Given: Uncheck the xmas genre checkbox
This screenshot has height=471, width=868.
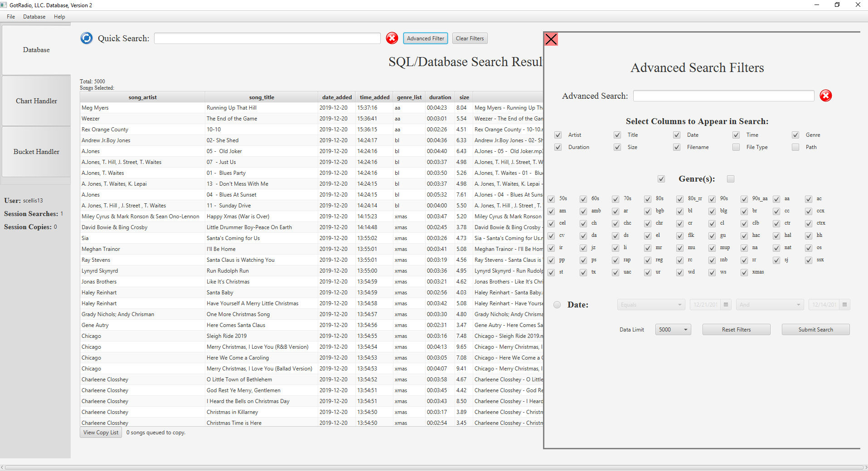Looking at the screenshot, I should pyautogui.click(x=743, y=272).
